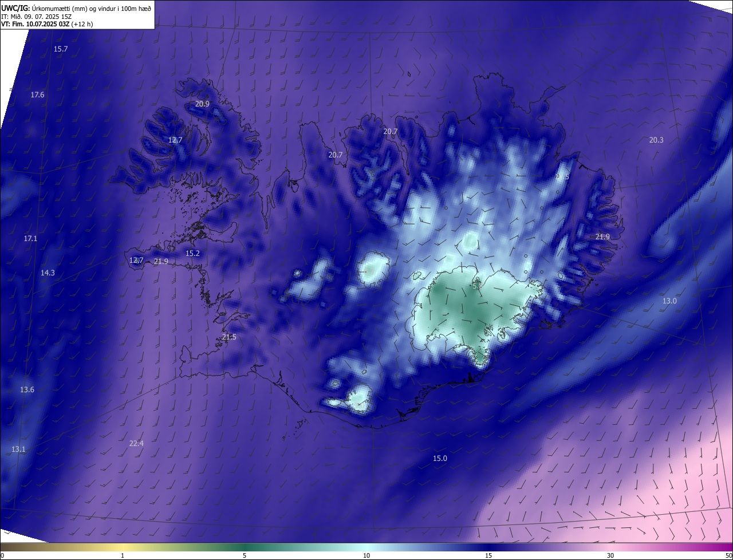733x560 pixels.
Task: Click the 13.6 value label on the map
Action: tap(27, 389)
